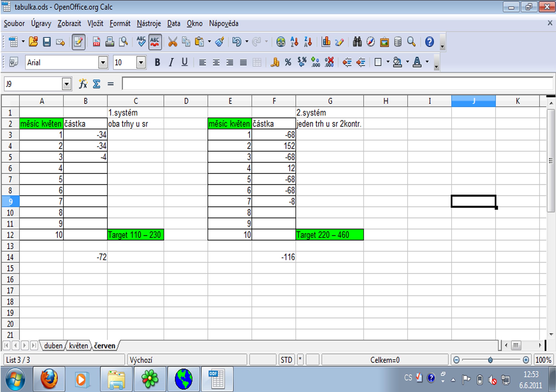This screenshot has height=392, width=556.
Task: Click the Sum sigma icon
Action: pyautogui.click(x=96, y=84)
